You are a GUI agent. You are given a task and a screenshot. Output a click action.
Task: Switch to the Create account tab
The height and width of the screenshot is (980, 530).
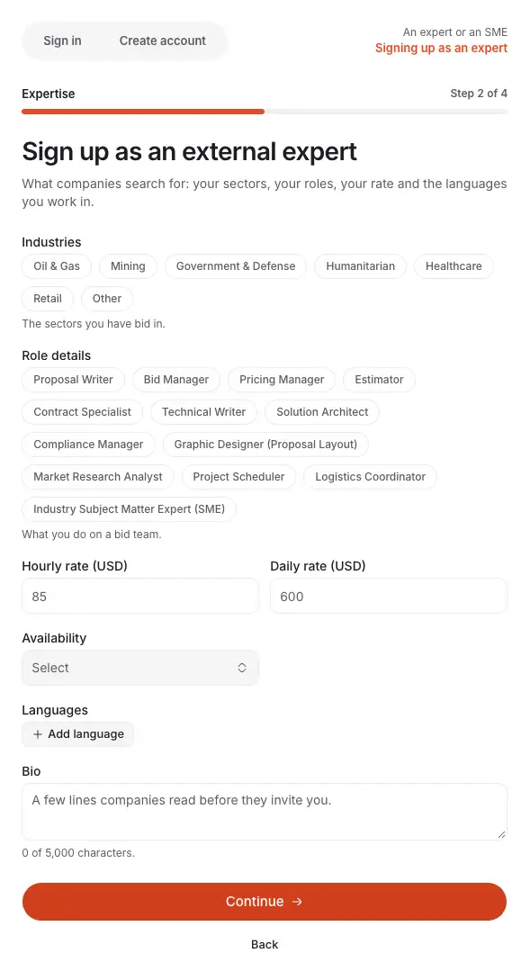coord(163,40)
